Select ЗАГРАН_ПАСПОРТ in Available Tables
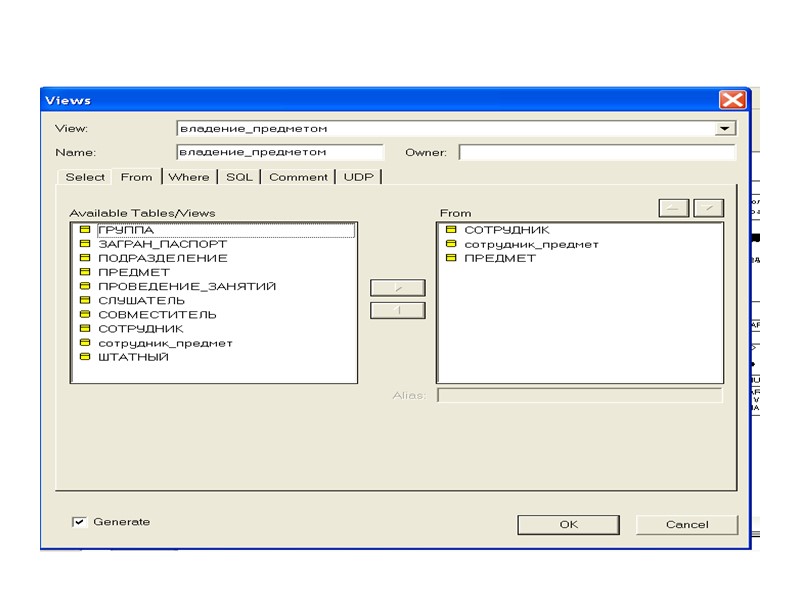The height and width of the screenshot is (600, 800). coord(162,244)
